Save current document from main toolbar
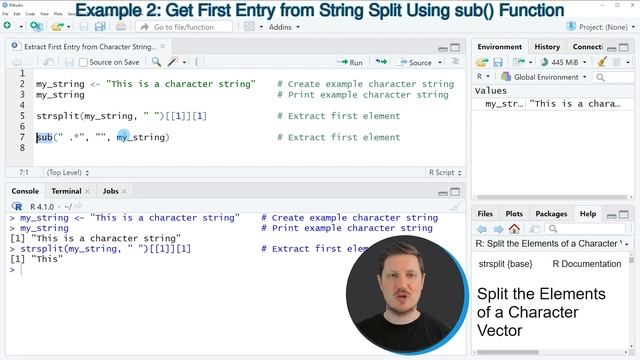 (84, 27)
